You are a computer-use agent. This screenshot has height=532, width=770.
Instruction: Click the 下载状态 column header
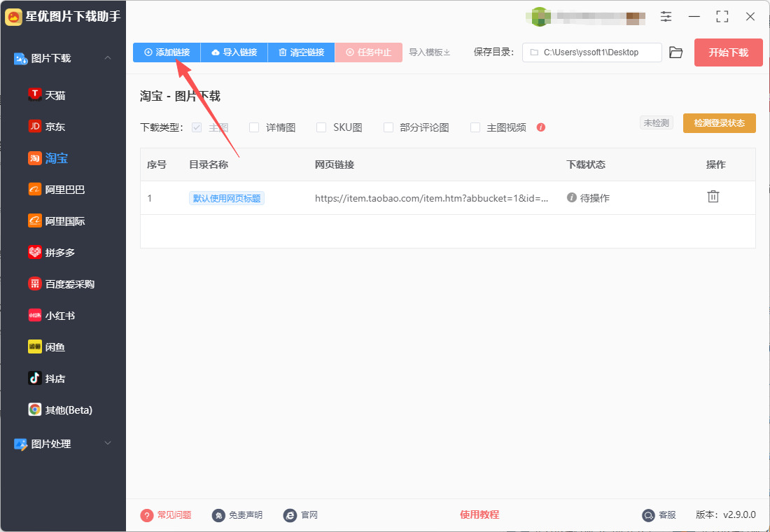(x=586, y=164)
